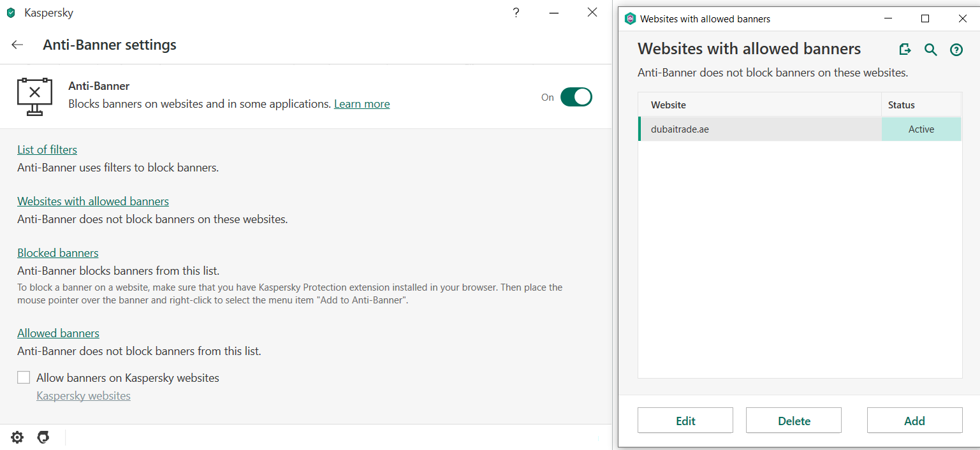
Task: Click the allowed banners window title icon
Action: pyautogui.click(x=631, y=19)
